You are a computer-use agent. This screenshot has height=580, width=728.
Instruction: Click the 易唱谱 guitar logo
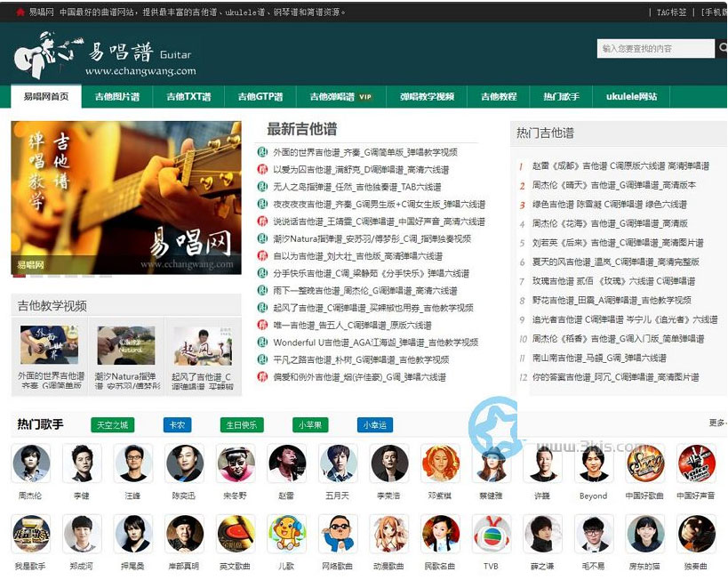pos(105,54)
